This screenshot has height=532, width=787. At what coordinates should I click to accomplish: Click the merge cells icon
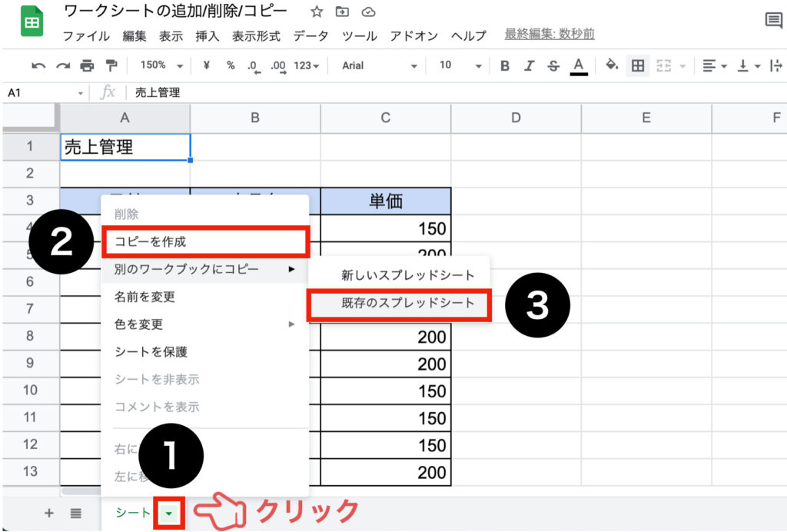663,66
